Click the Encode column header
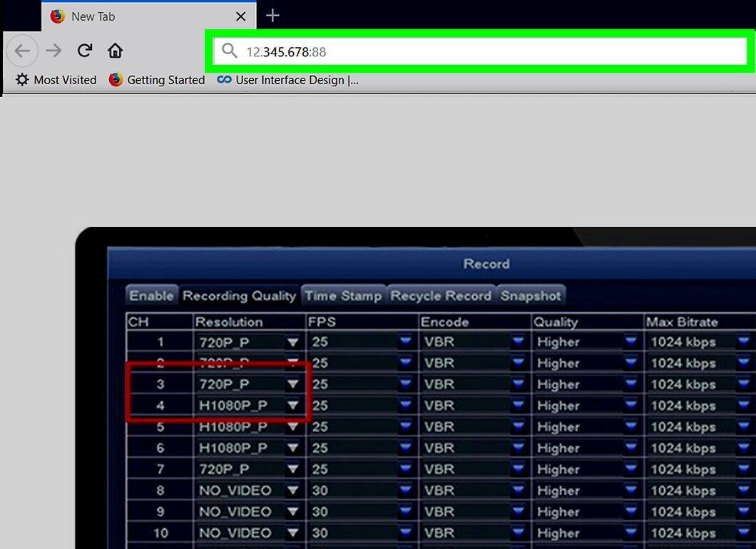The image size is (756, 549). point(444,322)
